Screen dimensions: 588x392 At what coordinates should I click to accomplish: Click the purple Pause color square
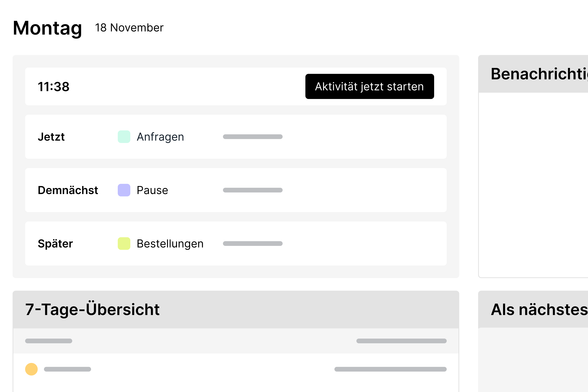tap(124, 190)
